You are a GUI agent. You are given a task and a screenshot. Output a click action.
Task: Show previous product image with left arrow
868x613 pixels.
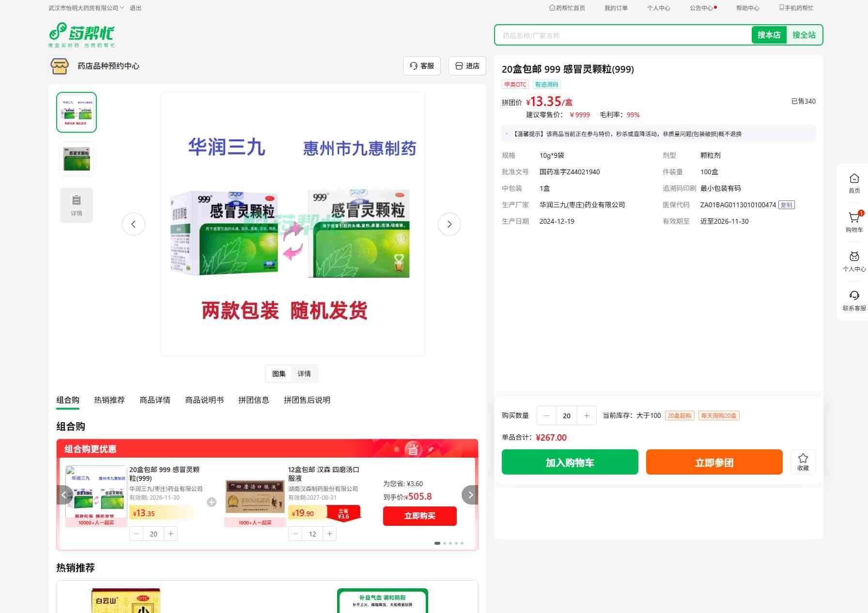point(134,224)
